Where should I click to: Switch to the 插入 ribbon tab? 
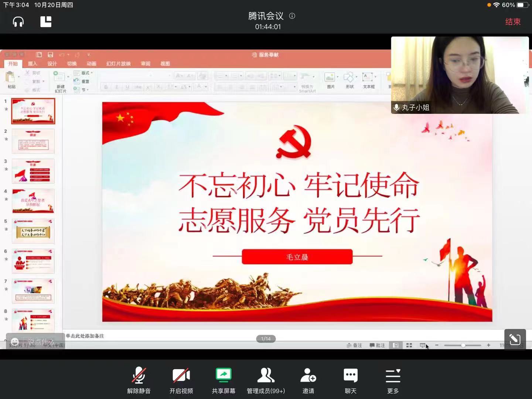point(33,64)
